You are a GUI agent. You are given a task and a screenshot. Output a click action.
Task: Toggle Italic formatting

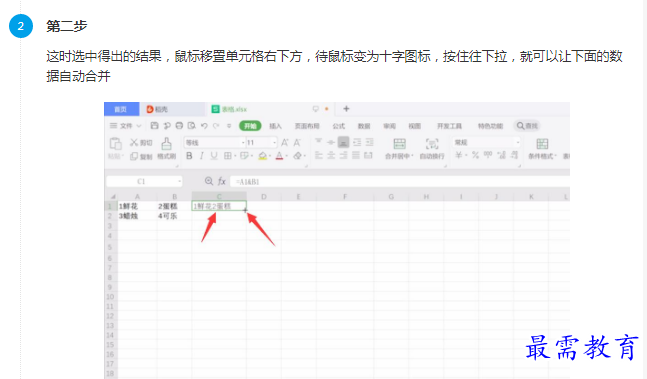[201, 155]
